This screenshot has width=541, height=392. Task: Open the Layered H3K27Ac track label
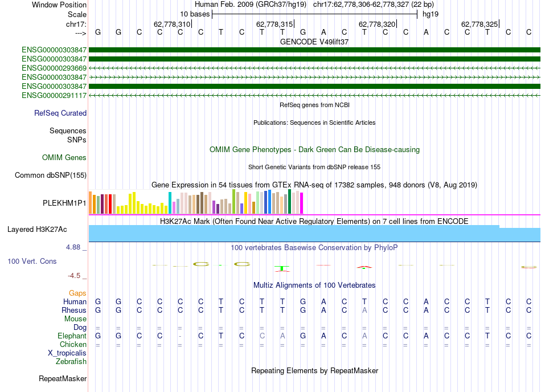click(x=37, y=230)
